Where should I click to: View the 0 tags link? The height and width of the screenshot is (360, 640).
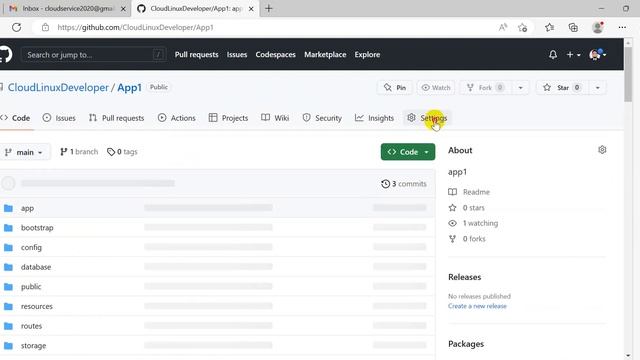122,152
